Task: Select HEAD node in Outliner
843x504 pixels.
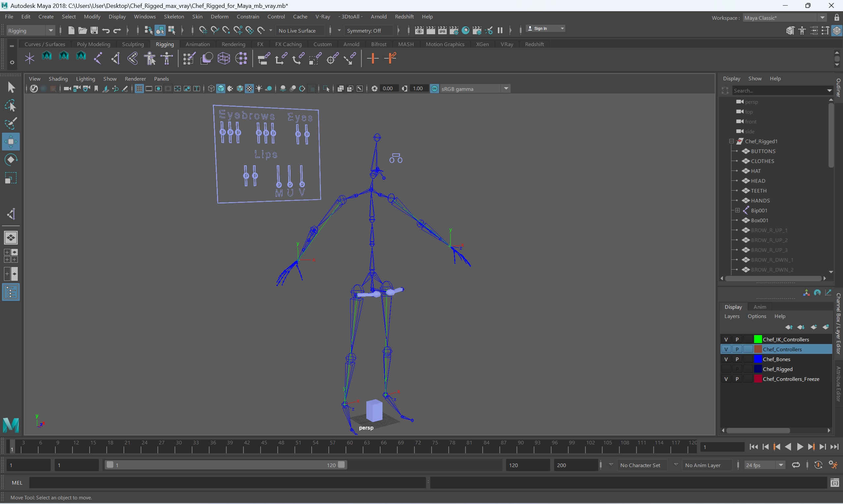Action: click(x=758, y=181)
